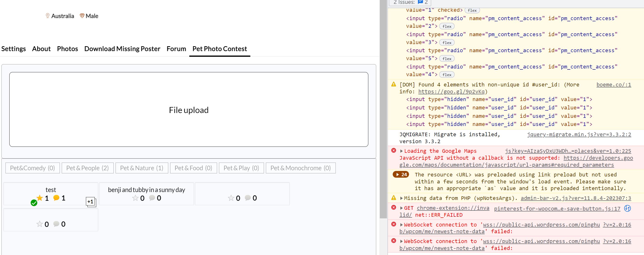Click the warning icon beside non-unique user_id message
Image resolution: width=644 pixels, height=255 pixels.
pos(394,84)
